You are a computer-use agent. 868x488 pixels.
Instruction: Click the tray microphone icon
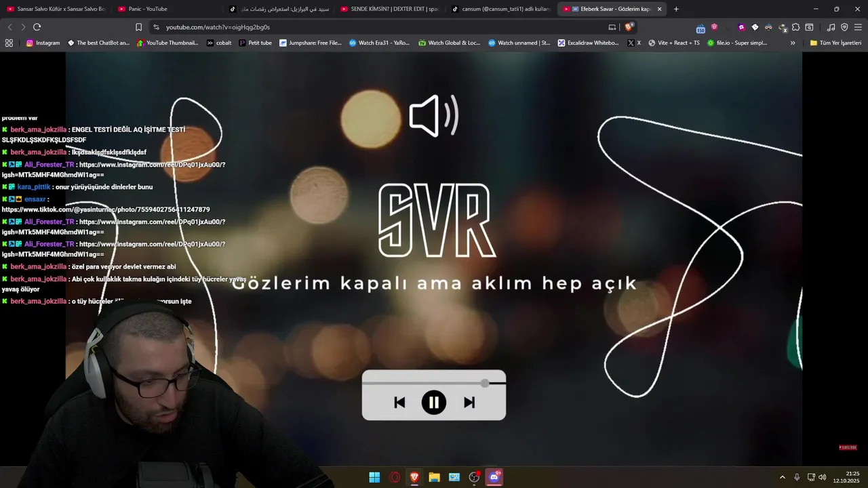[797, 477]
